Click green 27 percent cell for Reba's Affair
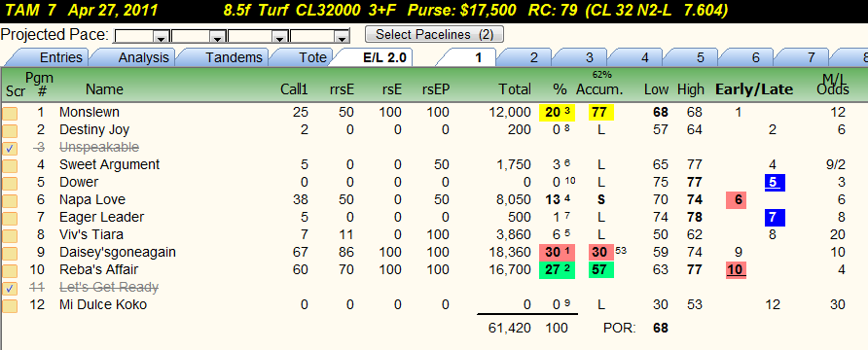The height and width of the screenshot is (350, 868). click(558, 270)
